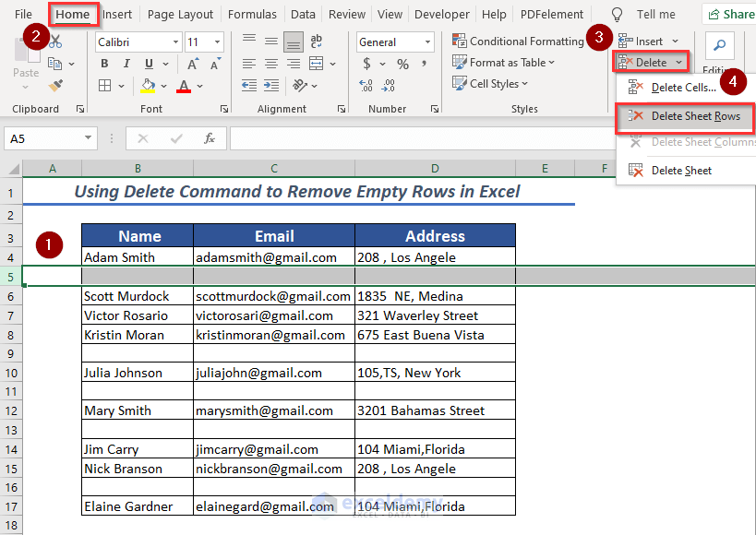Select the Format as Table option
This screenshot has width=756, height=535.
coord(503,63)
